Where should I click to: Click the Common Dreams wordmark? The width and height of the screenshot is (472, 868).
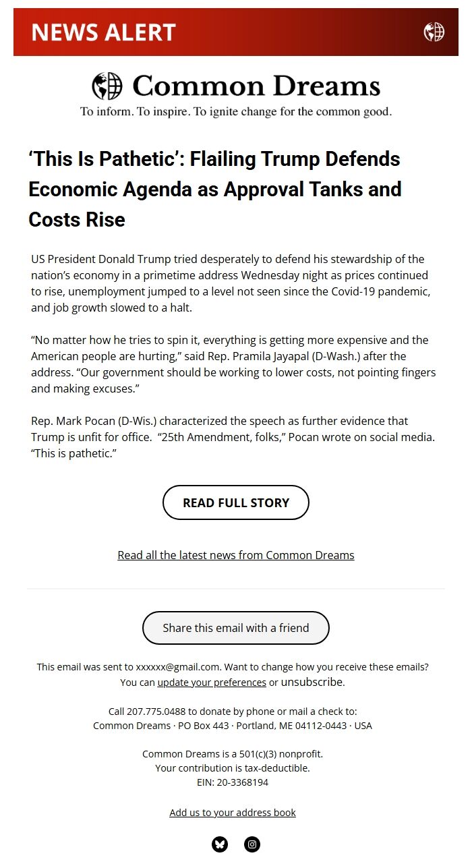(256, 86)
